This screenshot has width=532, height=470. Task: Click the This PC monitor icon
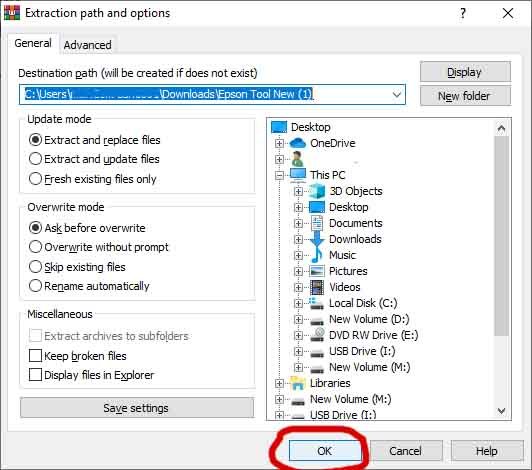coord(298,175)
